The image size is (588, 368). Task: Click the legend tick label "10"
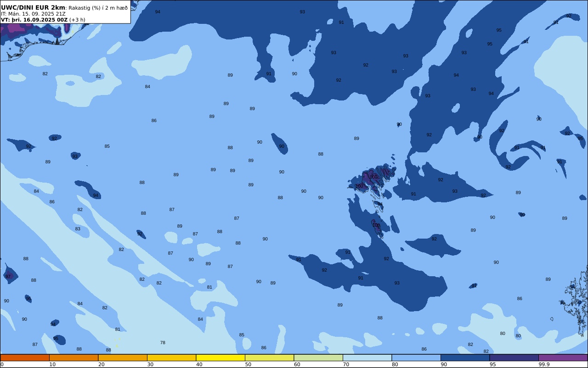pos(52,364)
